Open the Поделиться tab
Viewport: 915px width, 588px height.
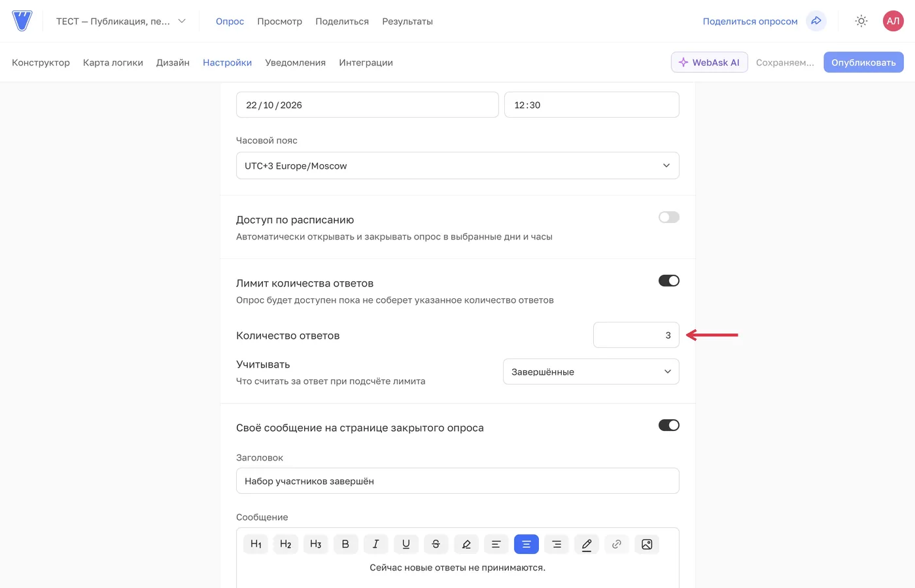pos(342,22)
